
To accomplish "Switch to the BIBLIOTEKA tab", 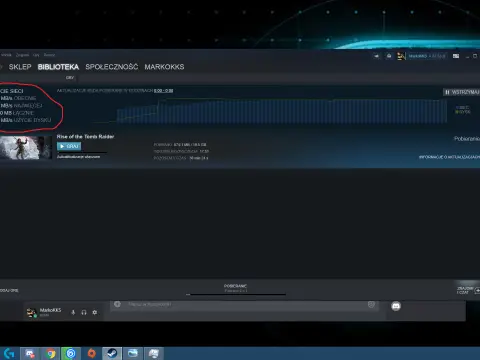I will (58, 67).
